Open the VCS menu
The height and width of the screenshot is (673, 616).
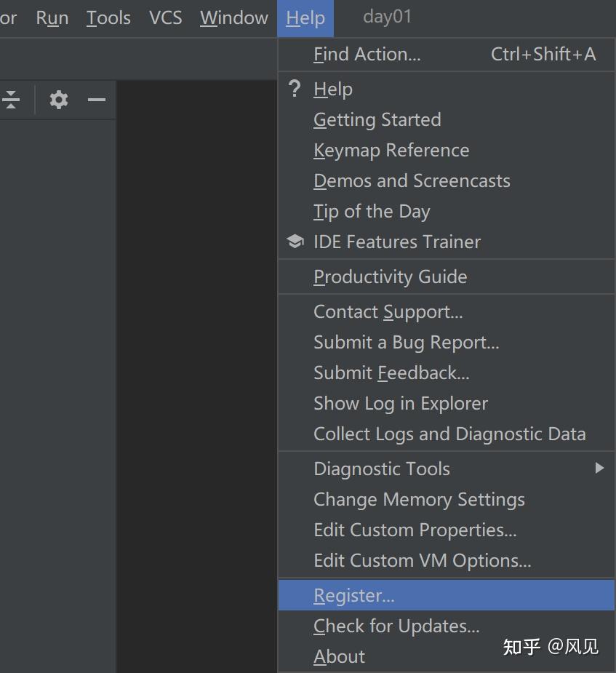pyautogui.click(x=165, y=18)
